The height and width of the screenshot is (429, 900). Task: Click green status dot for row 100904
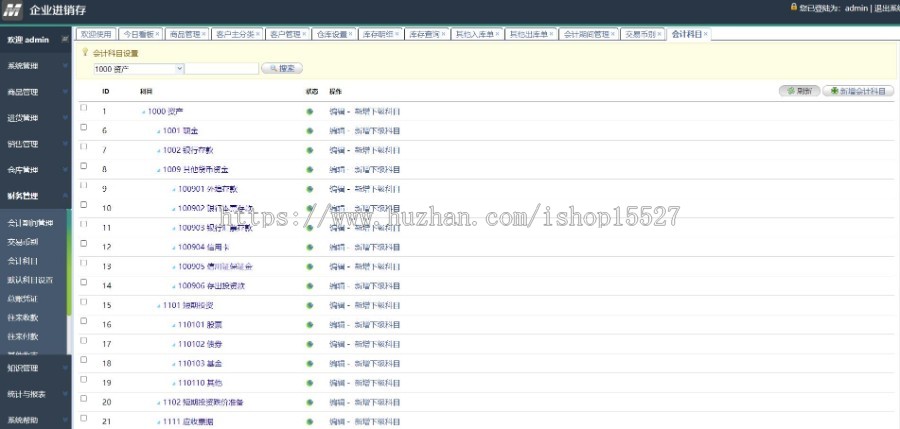coord(310,247)
